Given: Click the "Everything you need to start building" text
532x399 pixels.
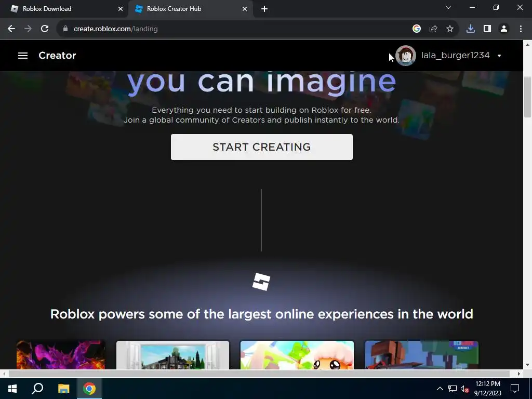Looking at the screenshot, I should pyautogui.click(x=262, y=110).
